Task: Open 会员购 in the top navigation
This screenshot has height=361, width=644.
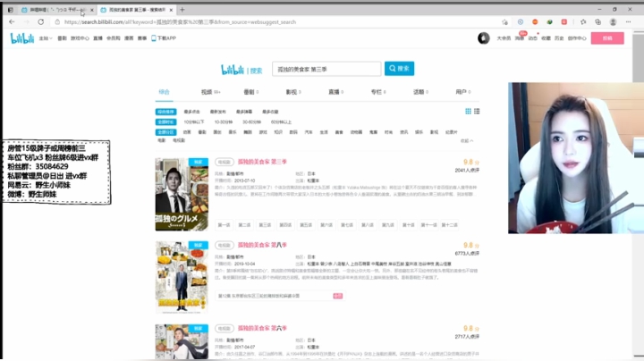Action: click(114, 38)
